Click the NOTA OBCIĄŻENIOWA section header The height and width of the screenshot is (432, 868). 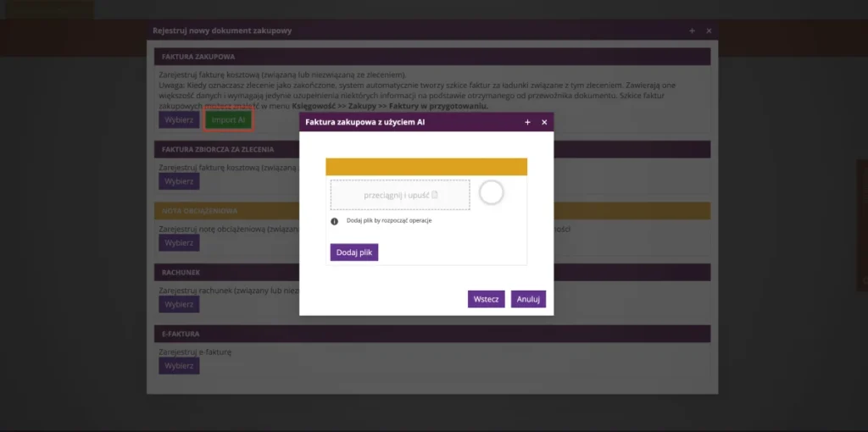click(x=432, y=211)
